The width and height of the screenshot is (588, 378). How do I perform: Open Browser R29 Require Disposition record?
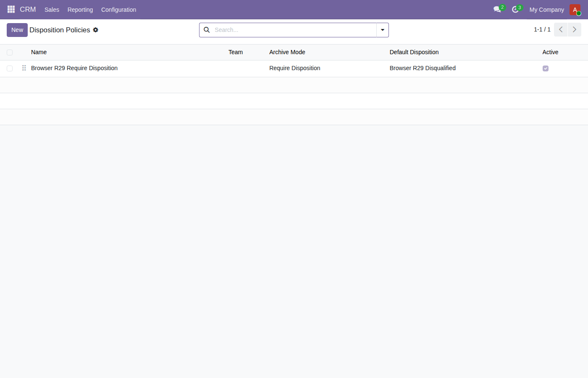click(x=74, y=68)
